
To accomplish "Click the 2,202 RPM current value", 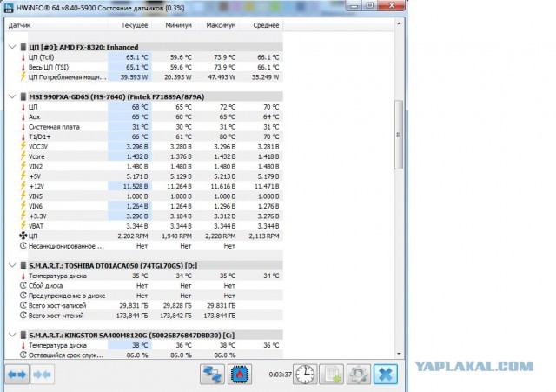I will click(x=133, y=236).
